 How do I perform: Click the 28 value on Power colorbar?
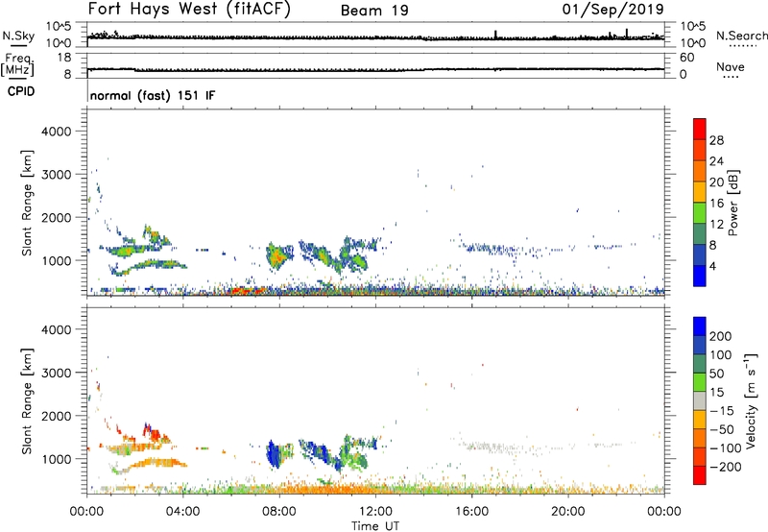click(x=716, y=140)
